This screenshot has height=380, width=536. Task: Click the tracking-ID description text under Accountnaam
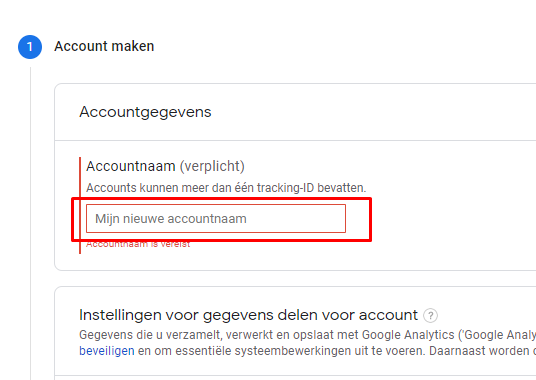(226, 188)
